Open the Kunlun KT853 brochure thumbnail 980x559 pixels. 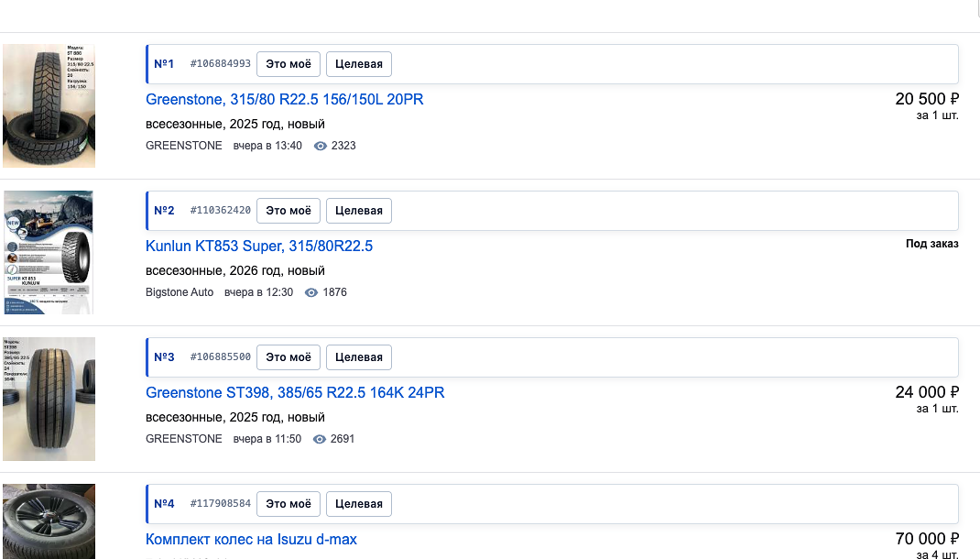pos(49,253)
